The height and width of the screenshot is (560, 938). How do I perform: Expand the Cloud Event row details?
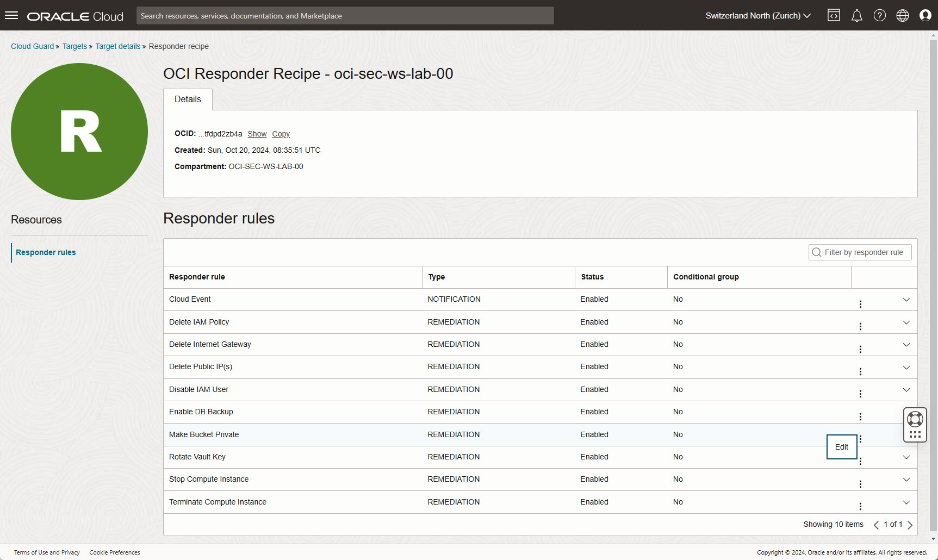point(906,300)
